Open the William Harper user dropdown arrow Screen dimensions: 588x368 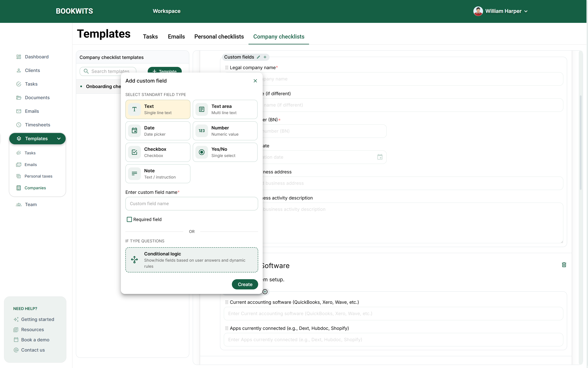[x=526, y=12]
